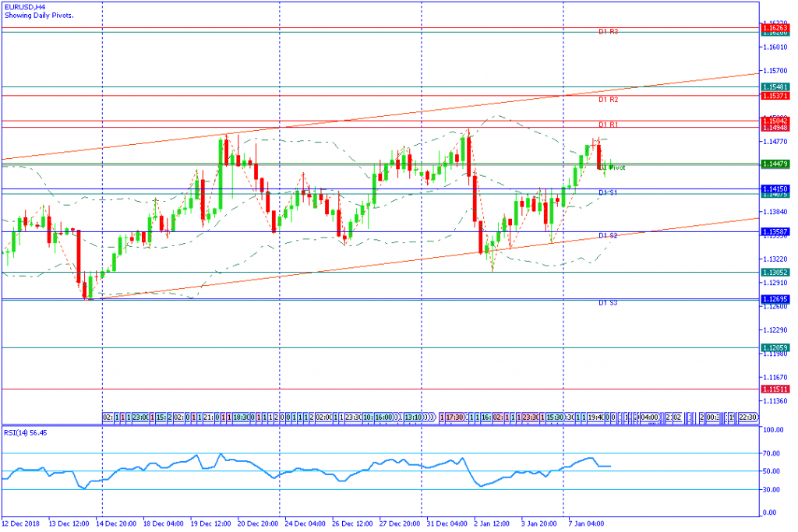Click the D1 R1 resistance label
The height and width of the screenshot is (532, 798).
pos(608,125)
